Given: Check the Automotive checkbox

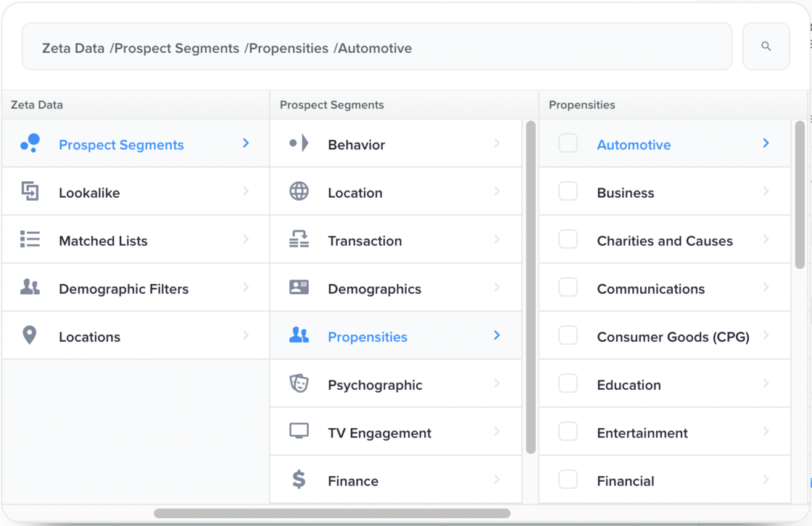Looking at the screenshot, I should point(568,143).
